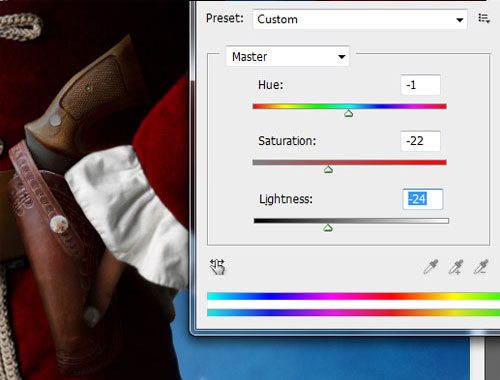Select the Add to Sample eyedropper
Screen dimensions: 500x380
pos(456,267)
